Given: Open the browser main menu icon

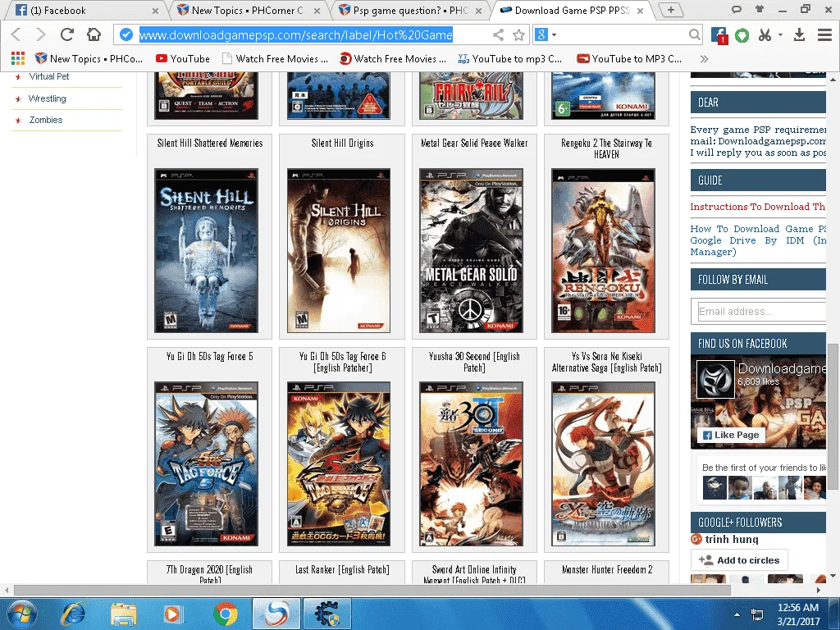Looking at the screenshot, I should [824, 35].
